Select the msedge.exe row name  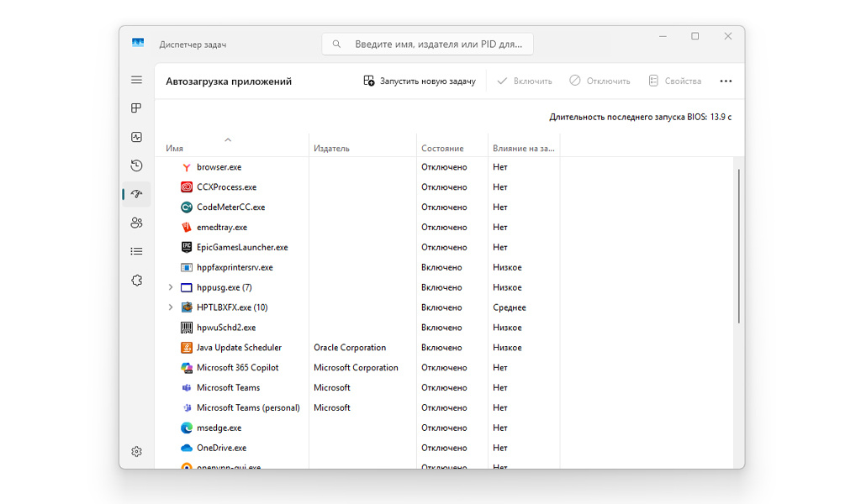(219, 428)
